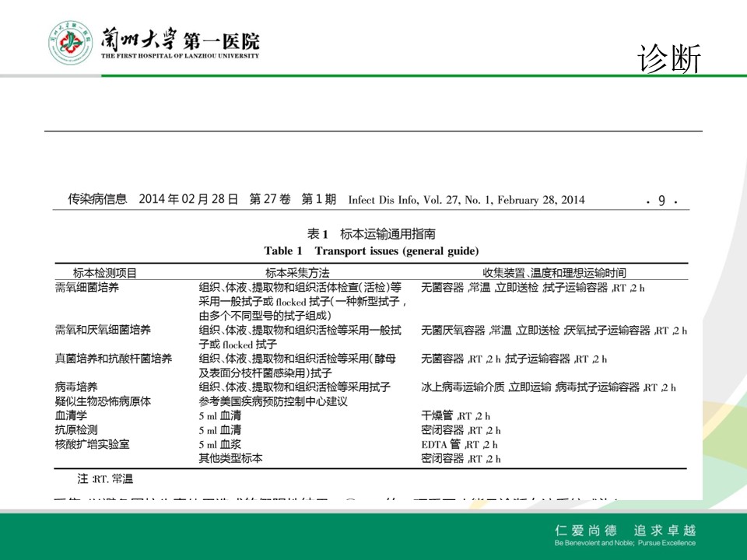The width and height of the screenshot is (747, 560).
Task: Click "5 ml 血清" in the 血清学 row
Action: (x=220, y=415)
